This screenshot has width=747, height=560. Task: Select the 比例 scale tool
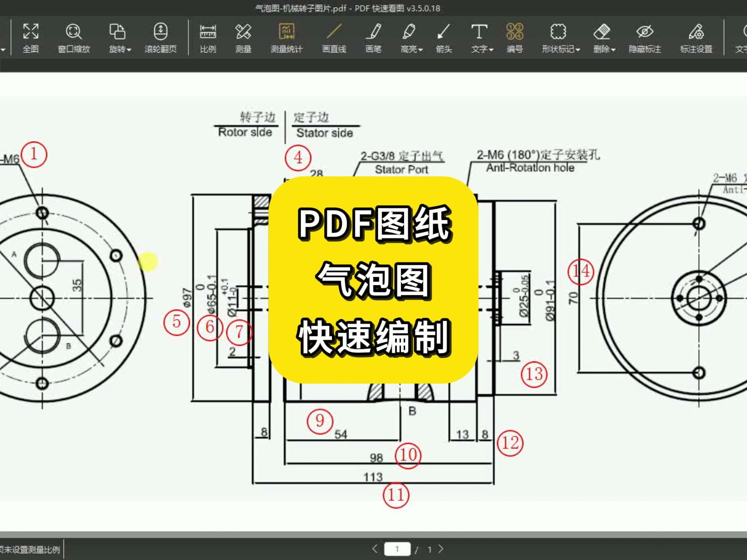click(x=208, y=38)
